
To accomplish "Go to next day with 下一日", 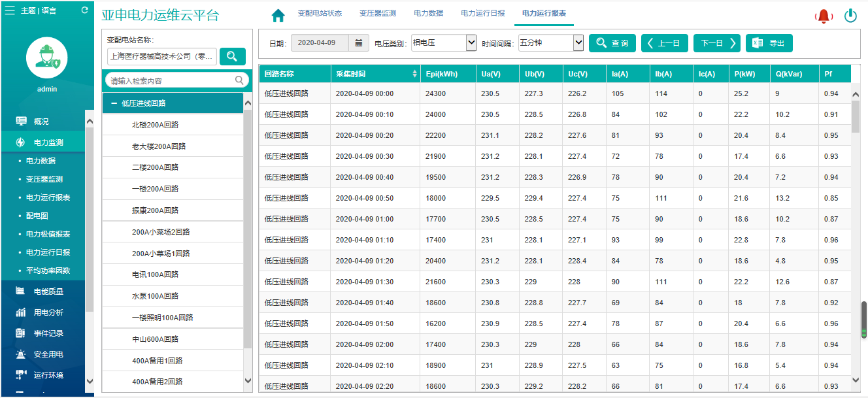I will [x=716, y=43].
